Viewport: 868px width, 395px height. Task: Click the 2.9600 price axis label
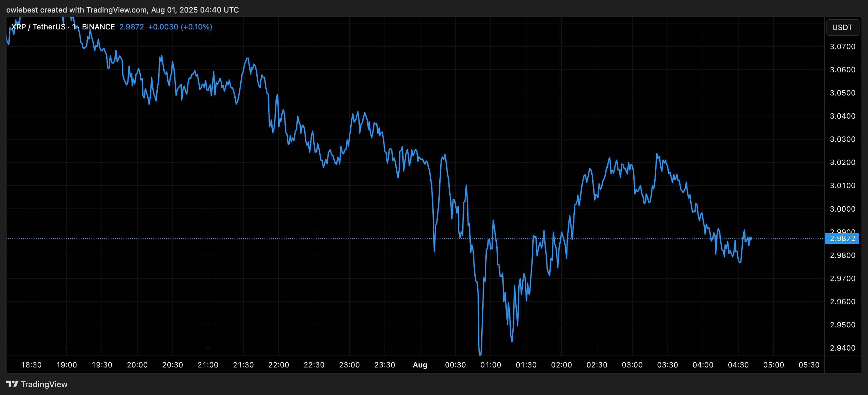point(842,302)
